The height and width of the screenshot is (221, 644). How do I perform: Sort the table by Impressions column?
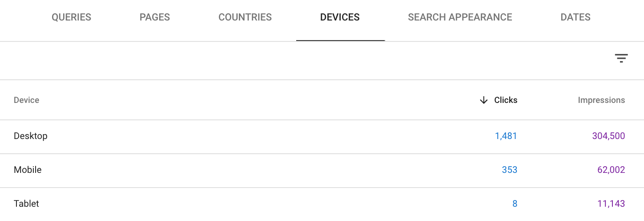601,100
